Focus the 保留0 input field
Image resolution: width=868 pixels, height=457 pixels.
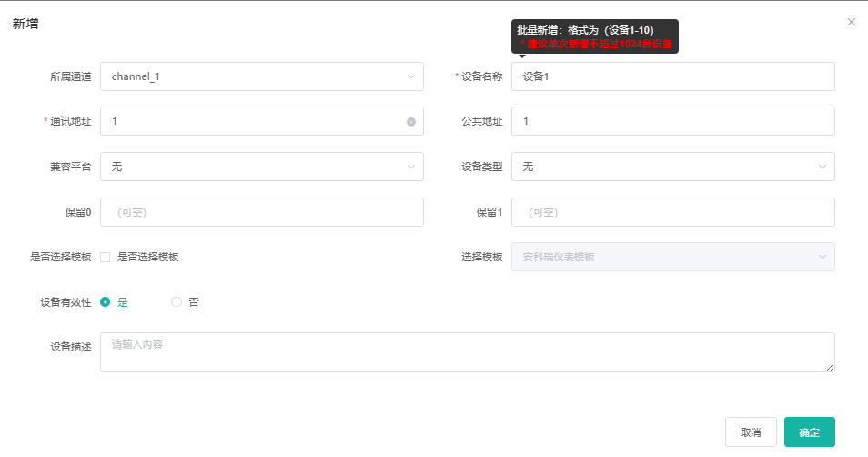pos(262,212)
